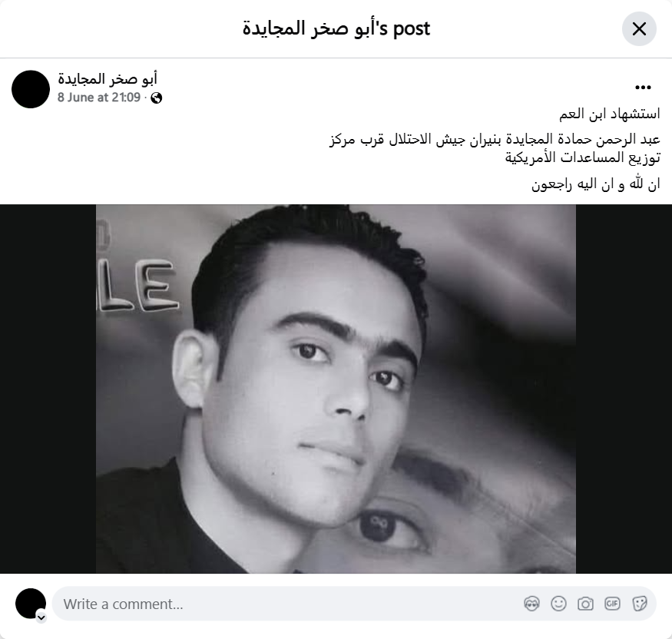Open the profile of أبو صخر المجايدة
This screenshot has width=672, height=639.
tap(108, 79)
